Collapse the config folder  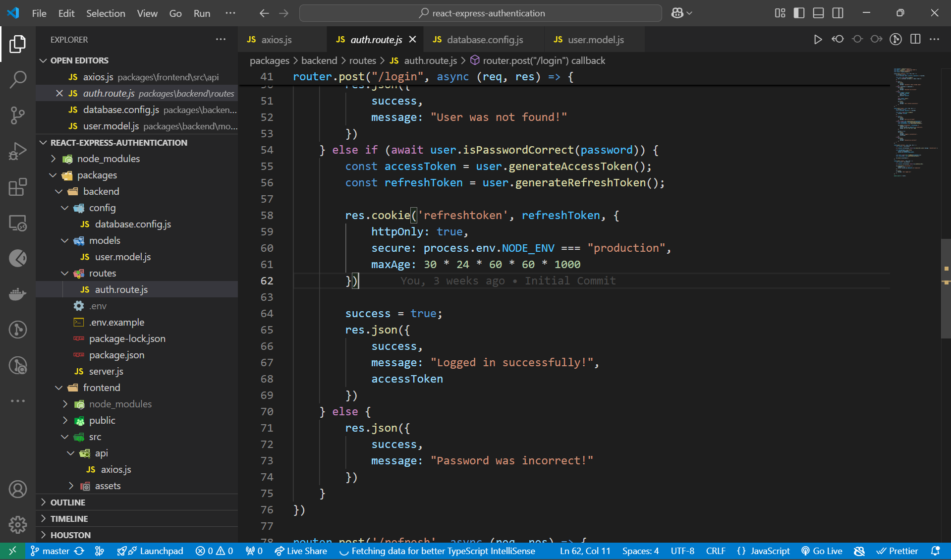click(137, 208)
